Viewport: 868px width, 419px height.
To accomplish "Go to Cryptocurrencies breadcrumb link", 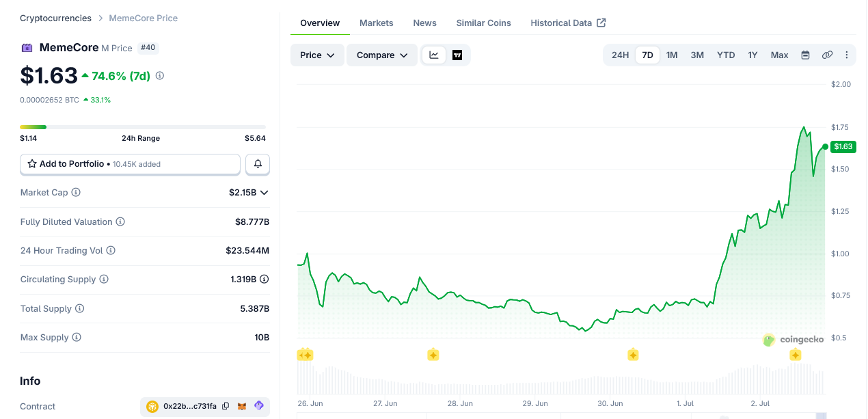I will (x=55, y=18).
